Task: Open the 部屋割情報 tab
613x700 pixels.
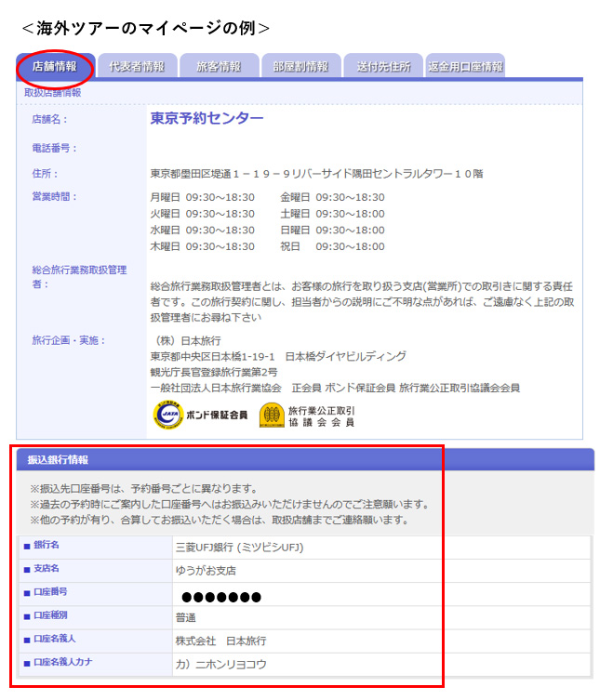Action: (301, 67)
